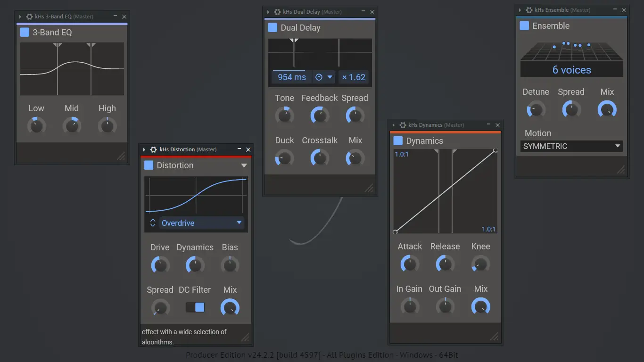Viewport: 644px width, 362px height.
Task: Click the Drive knob in Distortion
Action: [160, 265]
